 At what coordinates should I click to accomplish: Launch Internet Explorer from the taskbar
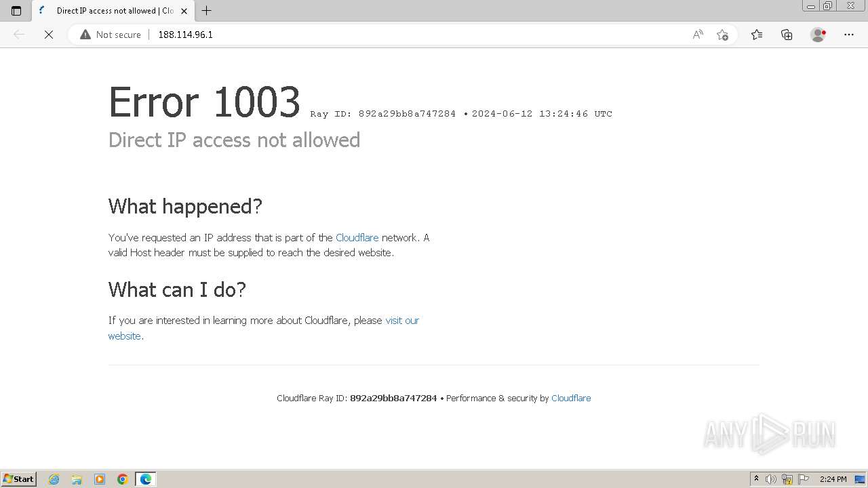pos(54,479)
